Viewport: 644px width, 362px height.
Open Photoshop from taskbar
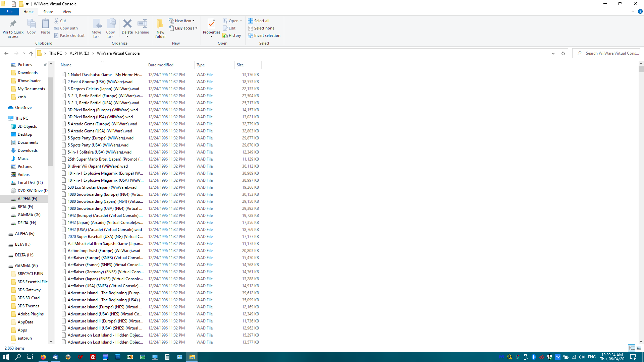point(118,357)
